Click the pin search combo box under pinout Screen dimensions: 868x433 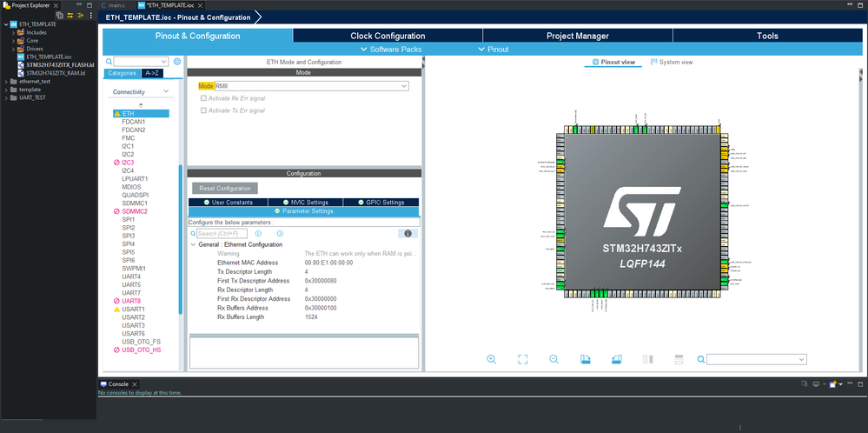click(757, 360)
